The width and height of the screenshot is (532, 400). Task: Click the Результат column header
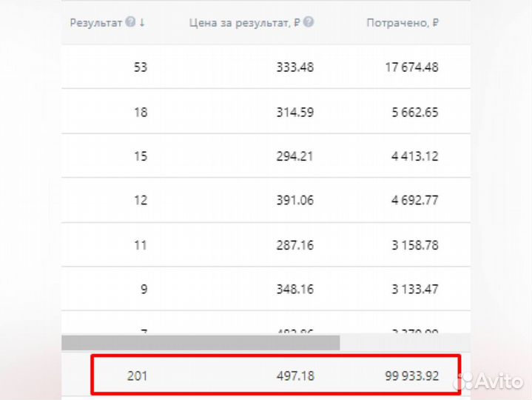(x=95, y=23)
